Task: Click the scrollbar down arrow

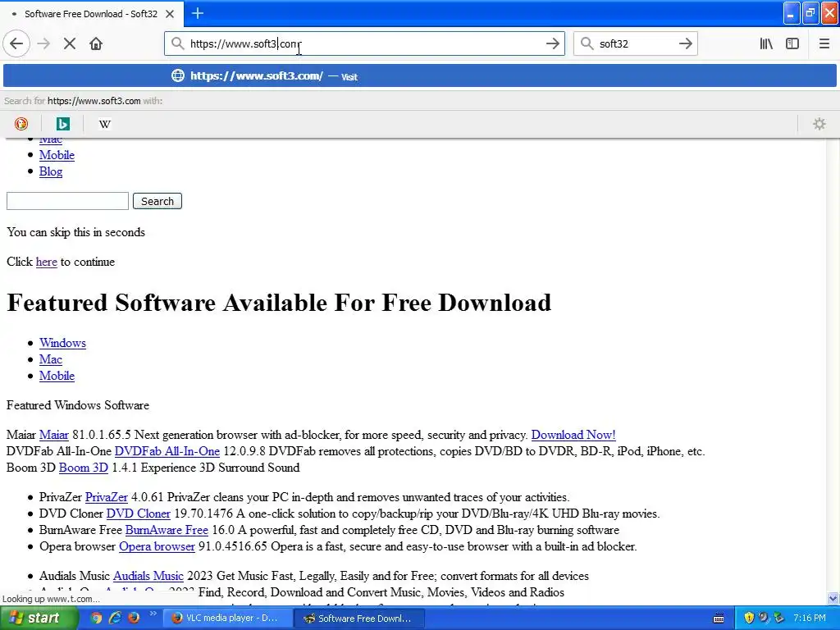Action: [x=833, y=598]
